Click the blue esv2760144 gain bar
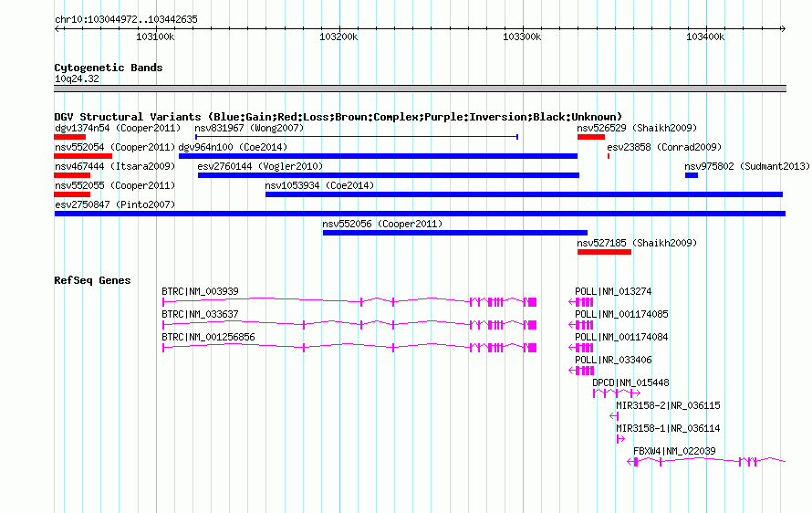Screen dimensions: 812x513 coord(389,175)
